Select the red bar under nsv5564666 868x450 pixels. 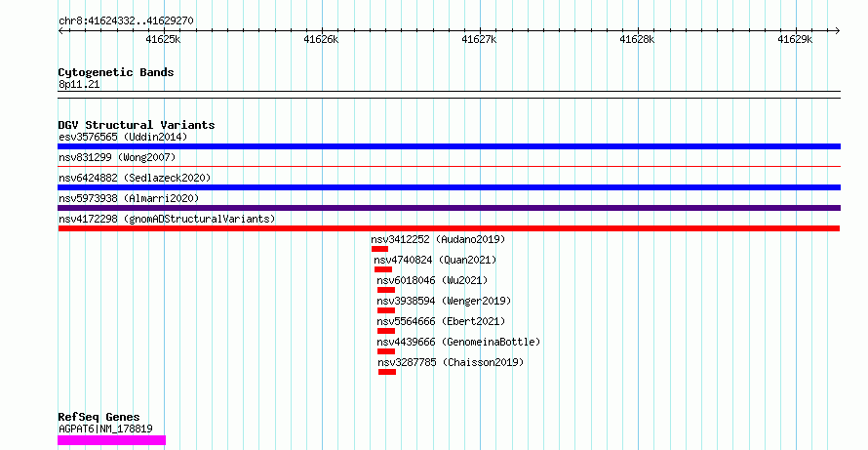pyautogui.click(x=386, y=331)
